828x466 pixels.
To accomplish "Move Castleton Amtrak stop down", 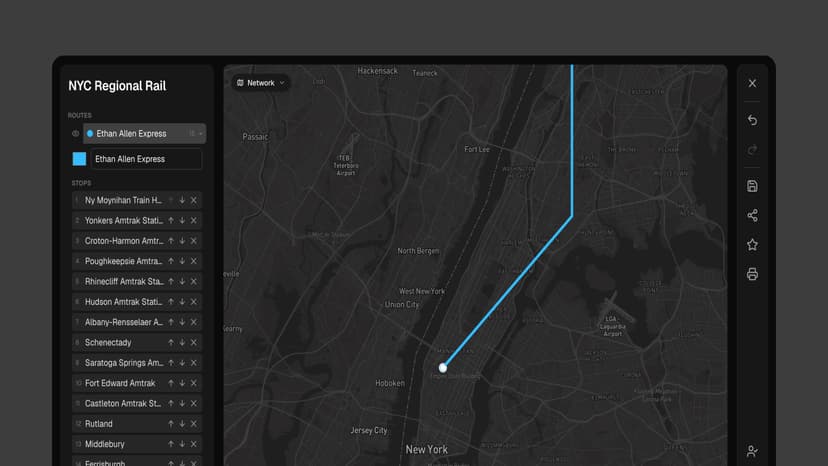I will click(x=182, y=404).
